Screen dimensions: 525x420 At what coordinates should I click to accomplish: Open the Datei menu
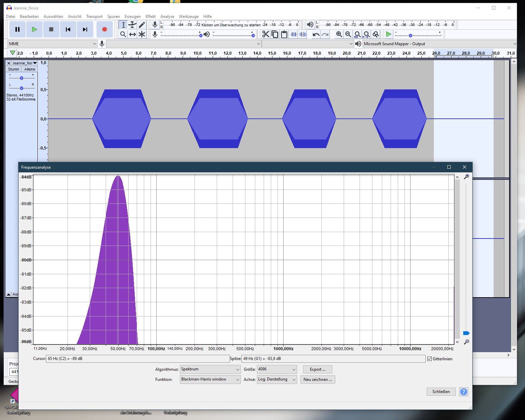[x=10, y=16]
